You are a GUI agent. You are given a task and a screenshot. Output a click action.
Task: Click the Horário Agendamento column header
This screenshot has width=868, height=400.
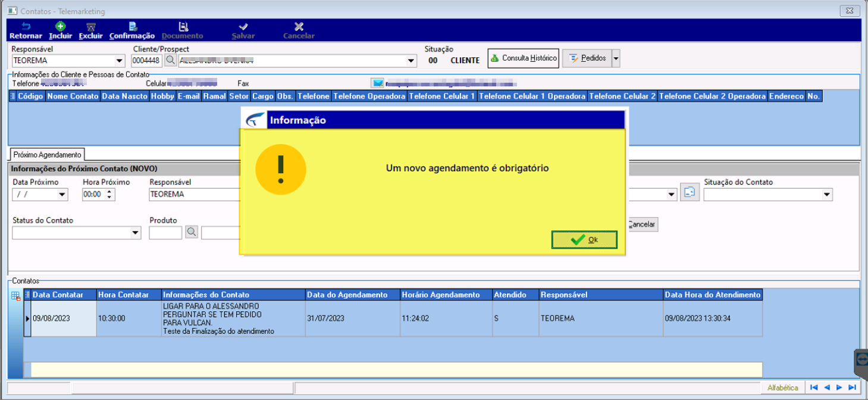pos(446,295)
